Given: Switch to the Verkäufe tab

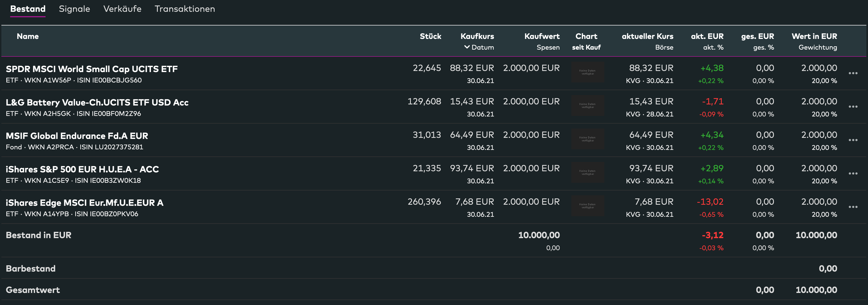Looking at the screenshot, I should [122, 9].
